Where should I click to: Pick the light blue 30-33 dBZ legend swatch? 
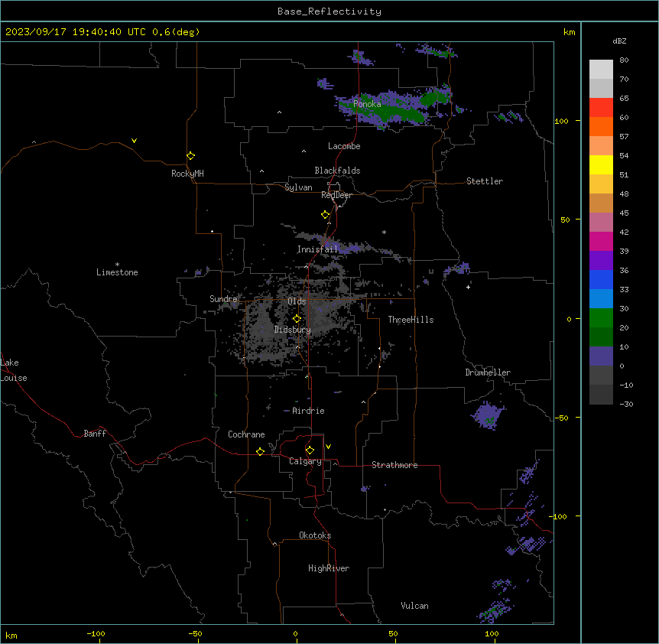click(601, 299)
